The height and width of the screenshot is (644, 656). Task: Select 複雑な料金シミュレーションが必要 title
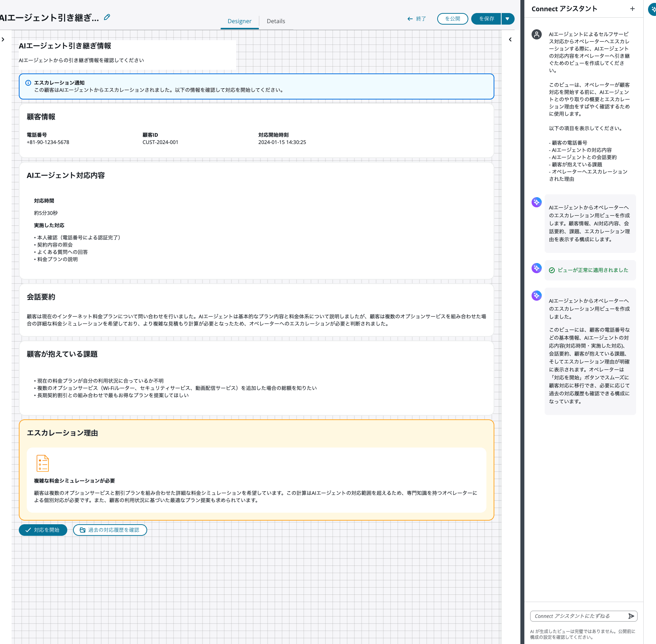pos(74,481)
